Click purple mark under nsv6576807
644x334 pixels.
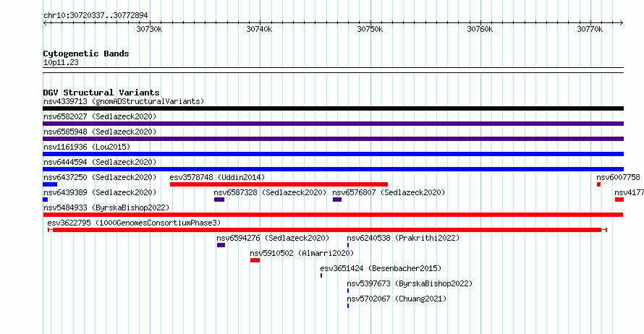pyautogui.click(x=337, y=200)
